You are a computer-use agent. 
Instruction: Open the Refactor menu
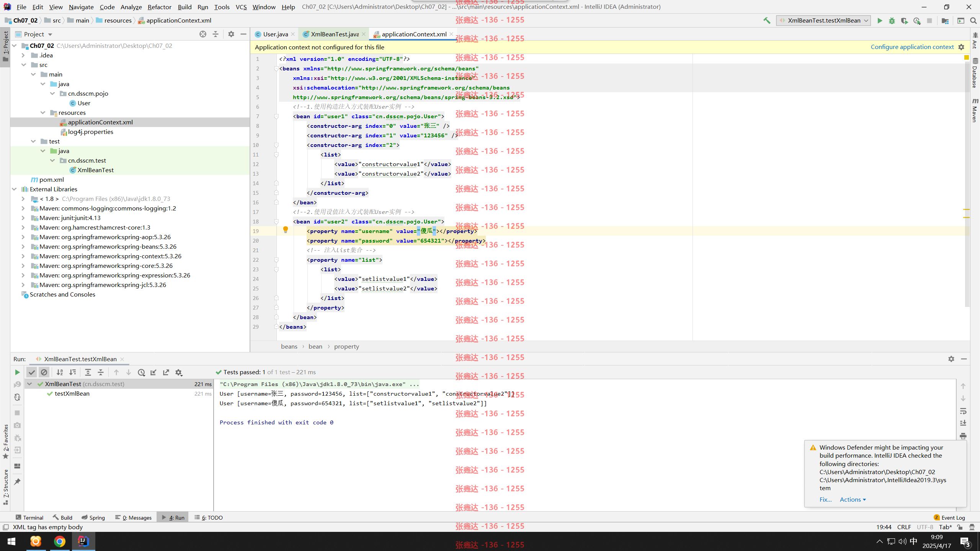point(159,7)
